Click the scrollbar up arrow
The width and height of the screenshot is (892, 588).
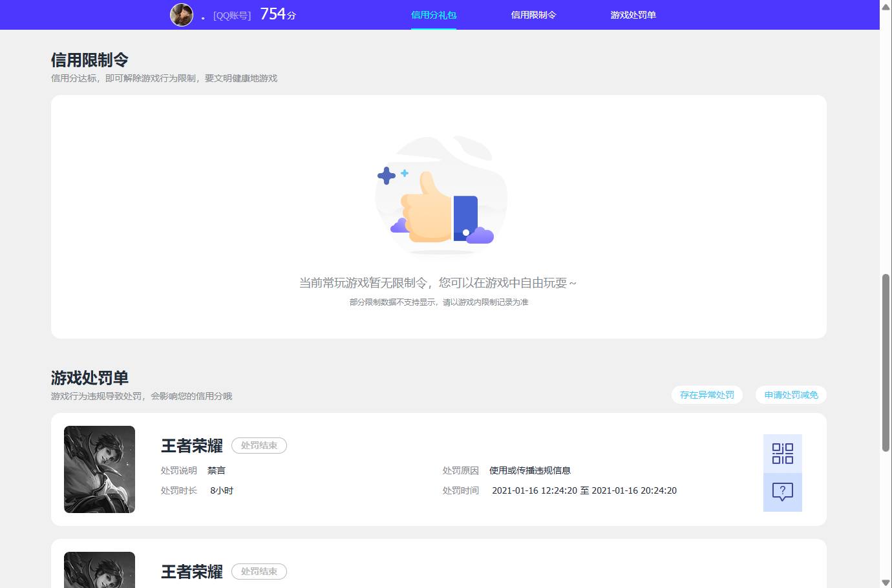pyautogui.click(x=886, y=5)
